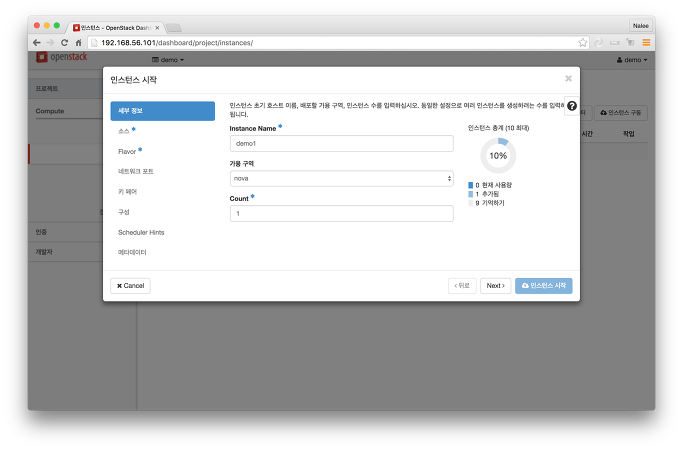Screen dimensions: 683x450
Task: Select the 세부 정보 step tab
Action: point(162,111)
